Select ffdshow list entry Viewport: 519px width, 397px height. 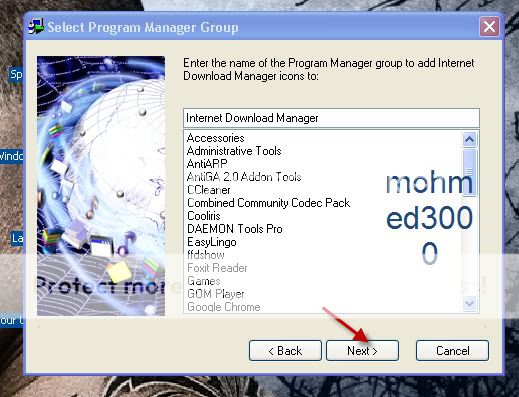tap(206, 255)
